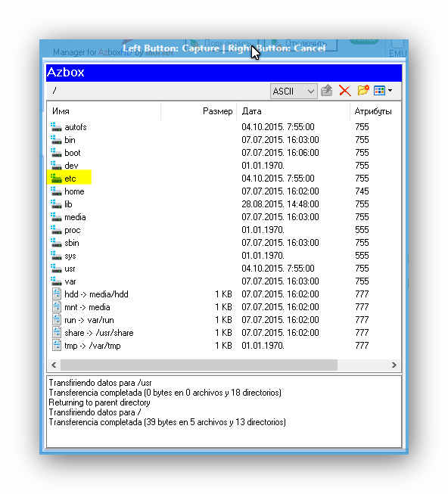Click the parent directory up icon
Viewport: 448px width, 494px height.
[327, 91]
